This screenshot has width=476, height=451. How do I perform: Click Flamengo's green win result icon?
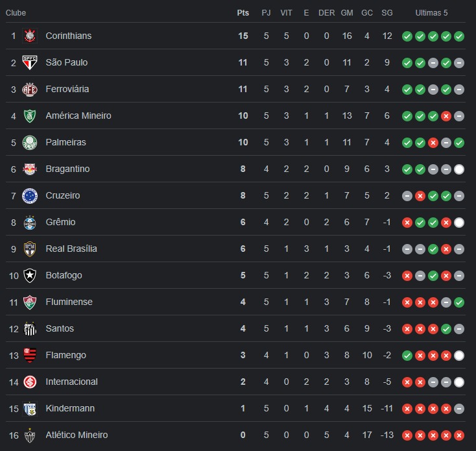click(407, 356)
